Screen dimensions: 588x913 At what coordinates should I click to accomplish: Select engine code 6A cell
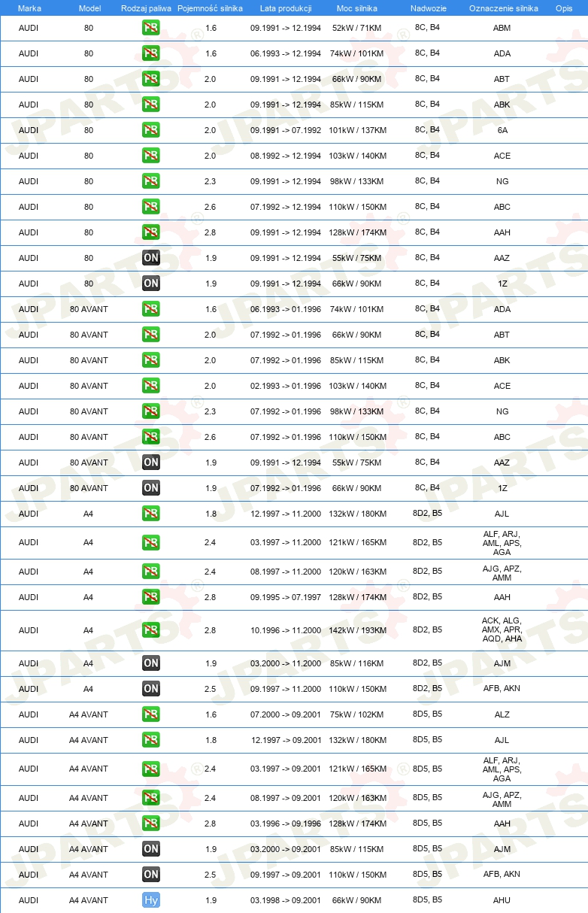(x=502, y=130)
